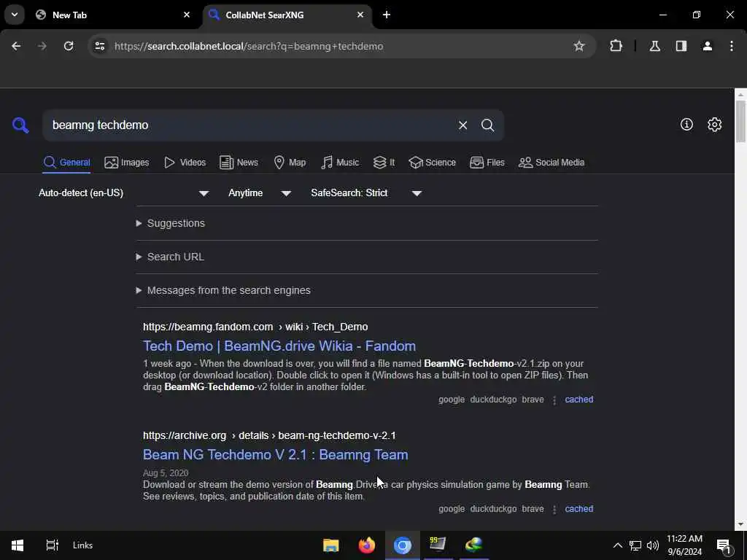Expand the Search URL section
The width and height of the screenshot is (747, 560).
(x=170, y=257)
